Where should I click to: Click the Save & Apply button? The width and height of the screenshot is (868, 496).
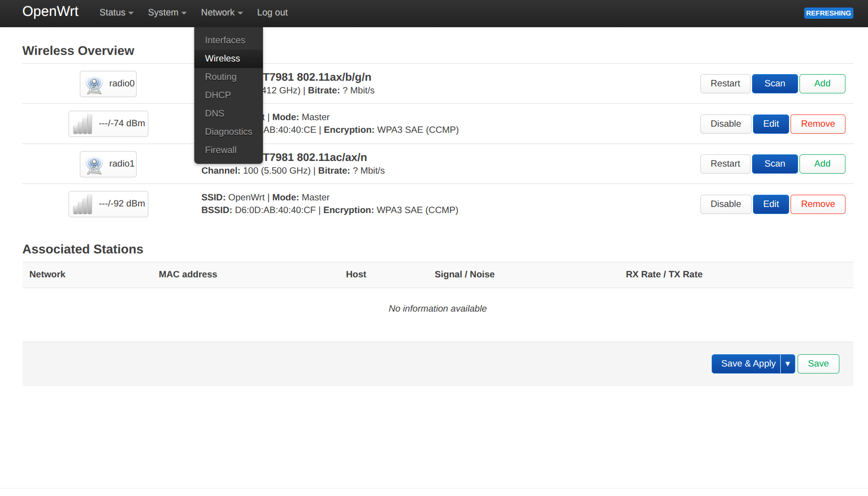click(x=746, y=364)
